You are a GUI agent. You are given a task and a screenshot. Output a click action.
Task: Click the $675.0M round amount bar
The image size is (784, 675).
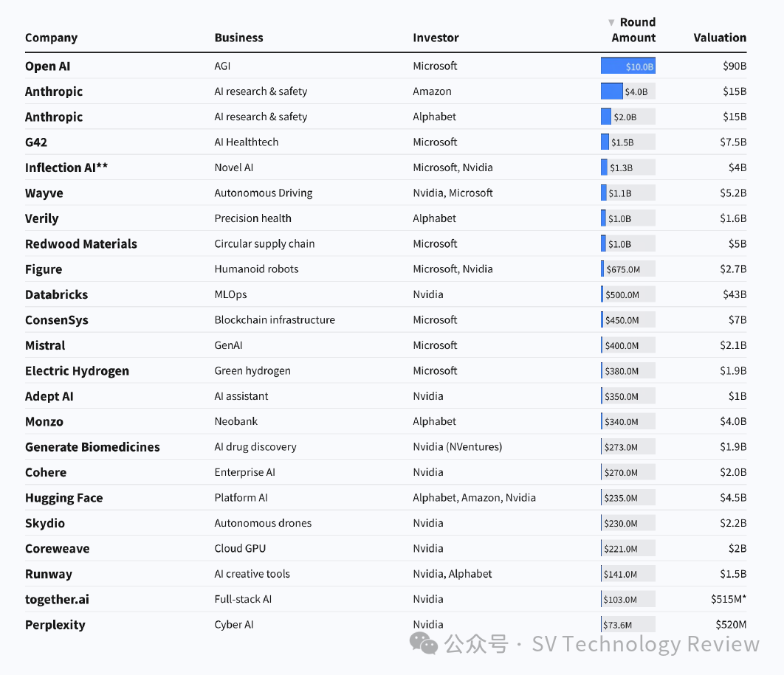(628, 269)
